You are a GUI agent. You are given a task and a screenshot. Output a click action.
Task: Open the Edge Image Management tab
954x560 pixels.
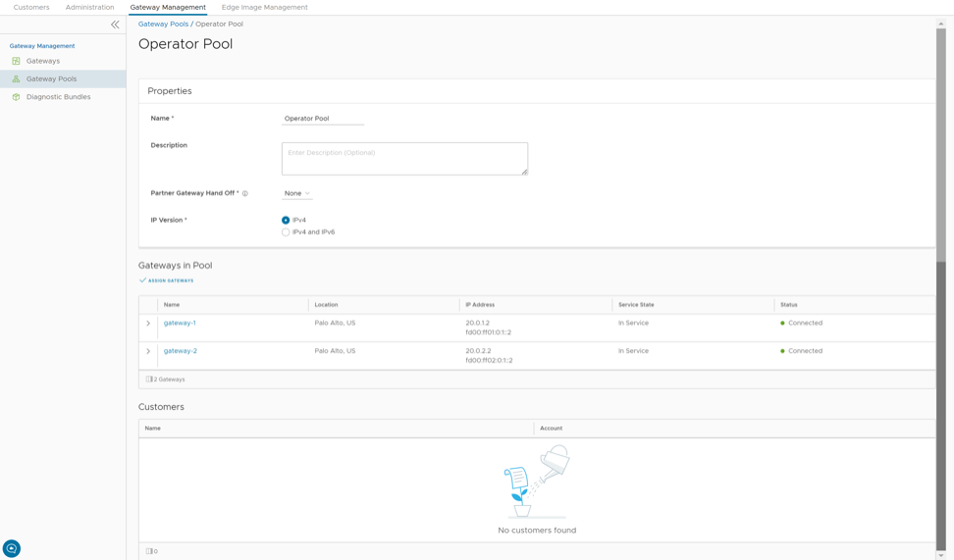coord(264,8)
